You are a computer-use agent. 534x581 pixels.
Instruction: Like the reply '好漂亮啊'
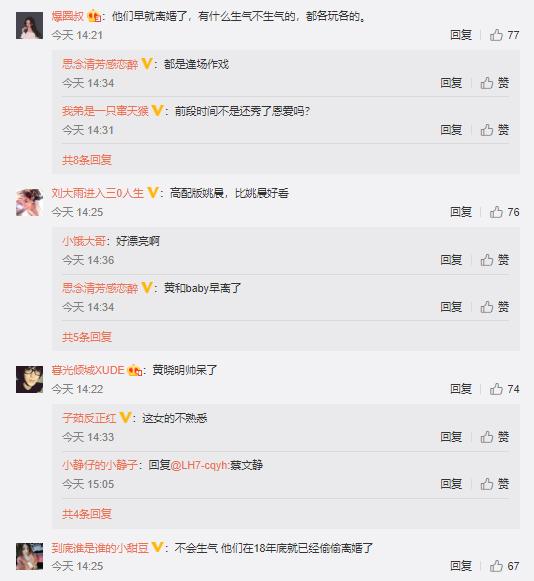point(495,260)
